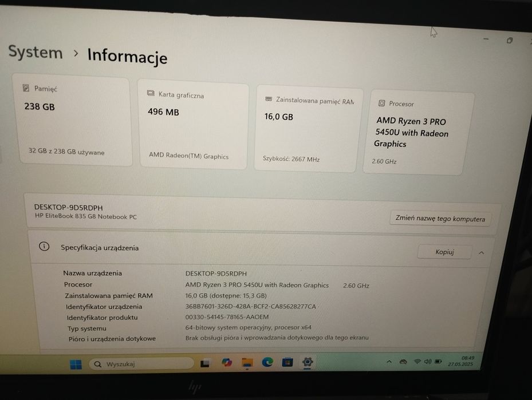The width and height of the screenshot is (532, 400).
Task: Click 'Zmień nazwę tego komputera' button
Action: [440, 219]
